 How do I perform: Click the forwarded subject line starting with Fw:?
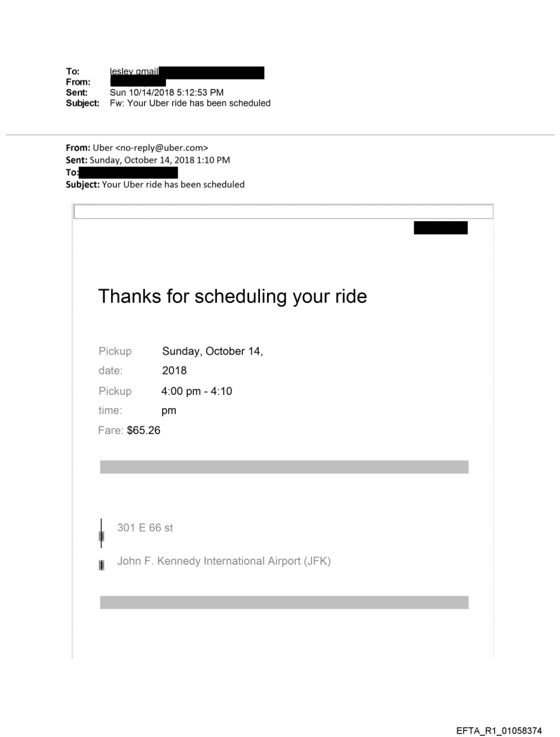(190, 104)
